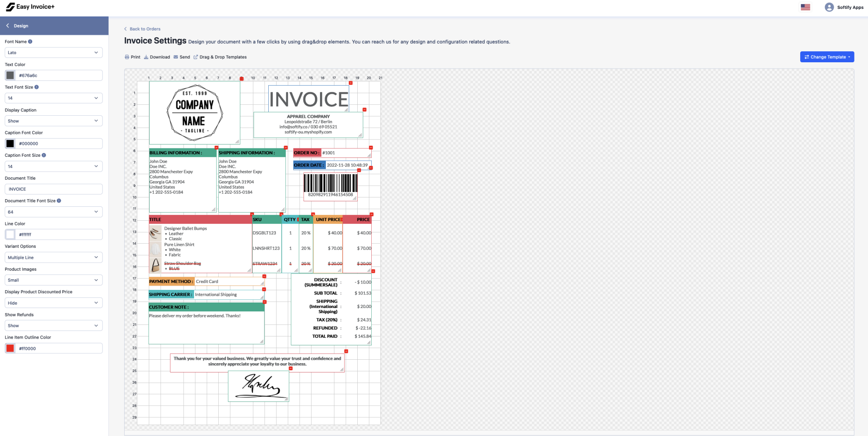Click the Download invoice icon
Screen dimensions: 868x436
point(146,57)
